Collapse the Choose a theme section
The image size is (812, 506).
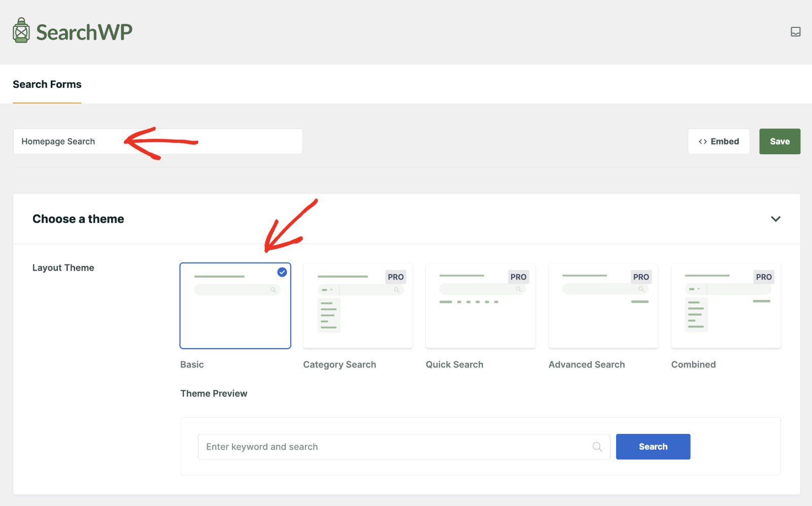pos(775,219)
